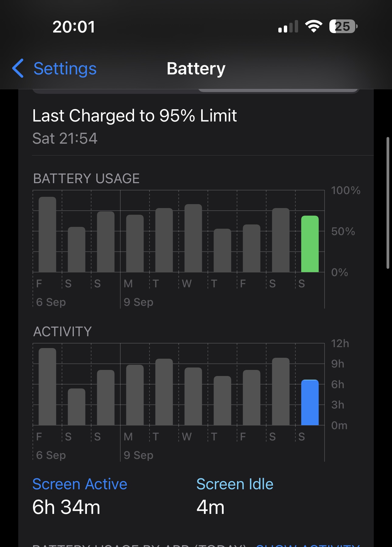Tap the Show Activity link at bottom
Screen dimensions: 392x547
[x=308, y=545]
